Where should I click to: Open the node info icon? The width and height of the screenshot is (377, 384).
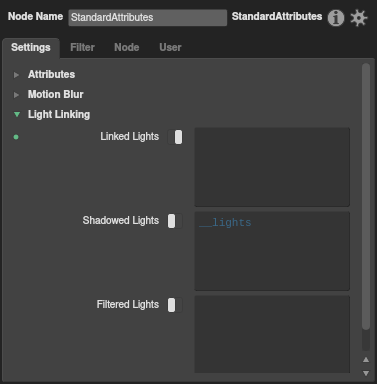click(336, 18)
